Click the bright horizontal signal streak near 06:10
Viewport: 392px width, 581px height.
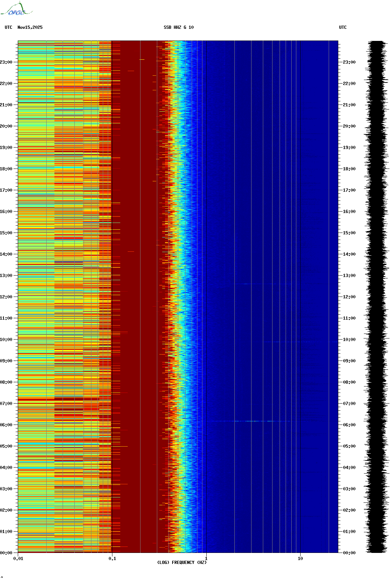(249, 421)
